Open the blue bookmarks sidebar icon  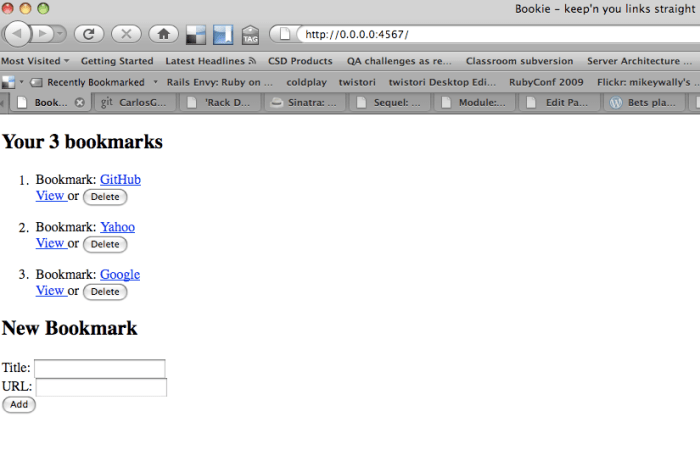pyautogui.click(x=223, y=35)
